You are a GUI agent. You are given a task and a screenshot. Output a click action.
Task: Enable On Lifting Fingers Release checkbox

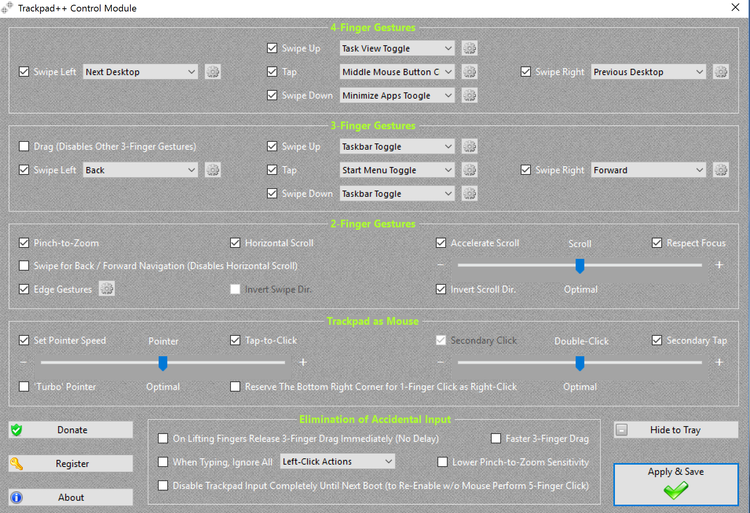pyautogui.click(x=163, y=438)
